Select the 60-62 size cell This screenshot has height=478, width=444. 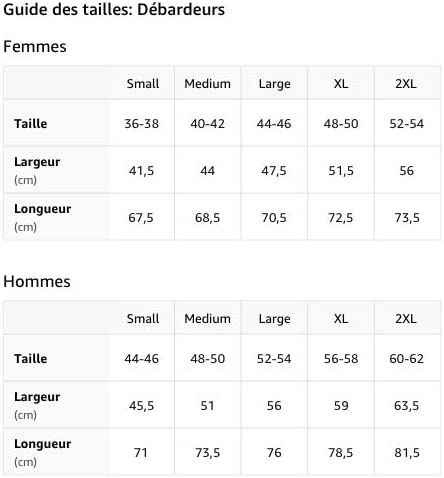[406, 359]
